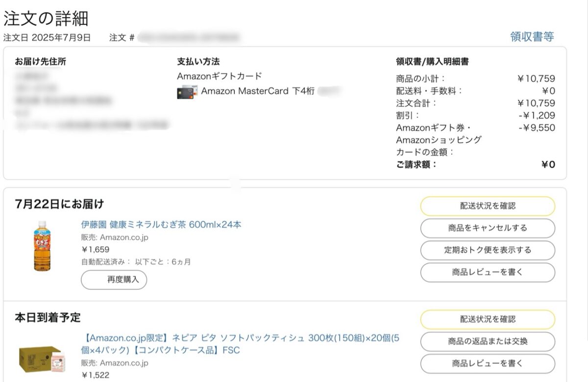Click the Amazon MasterCard credit card icon
This screenshot has height=382, width=588.
click(x=187, y=92)
